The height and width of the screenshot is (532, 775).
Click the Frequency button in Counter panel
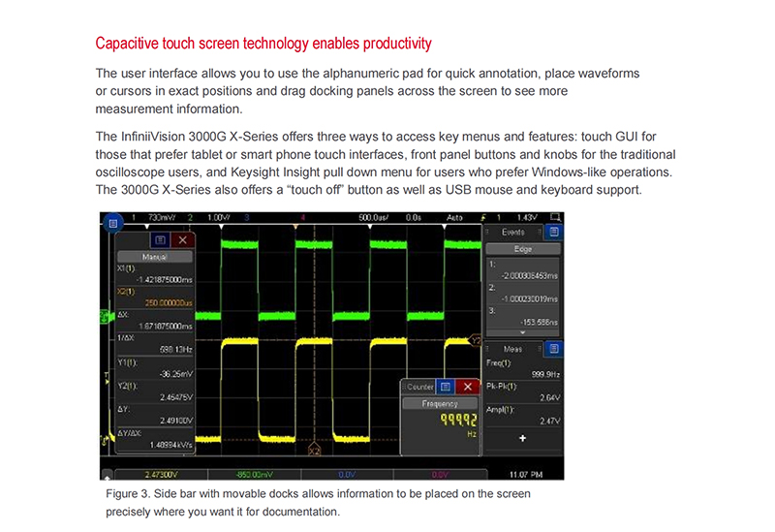click(x=440, y=404)
